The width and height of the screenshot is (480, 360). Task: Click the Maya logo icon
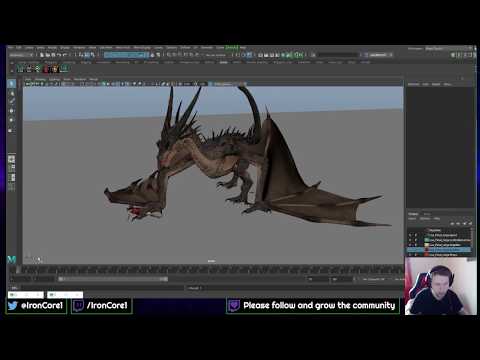click(12, 259)
